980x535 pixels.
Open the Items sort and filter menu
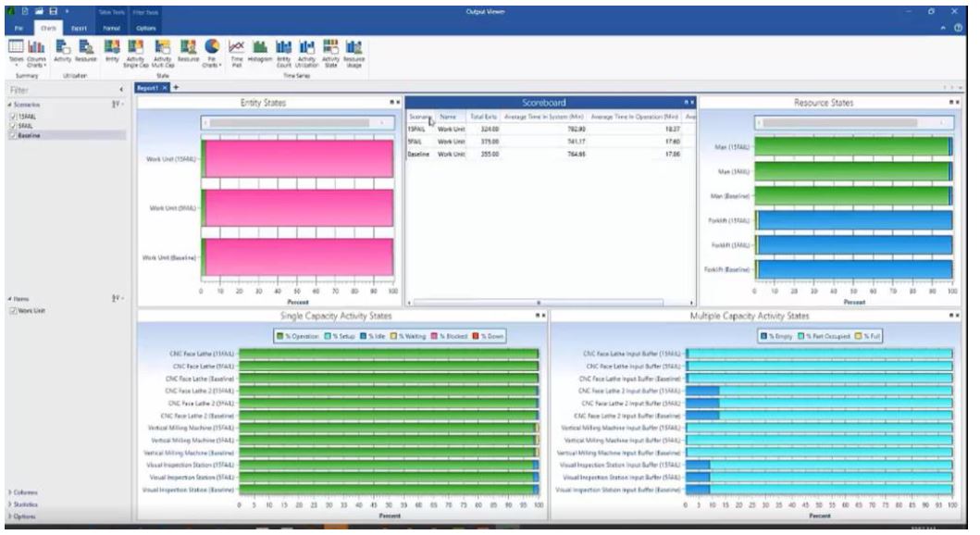tap(118, 299)
